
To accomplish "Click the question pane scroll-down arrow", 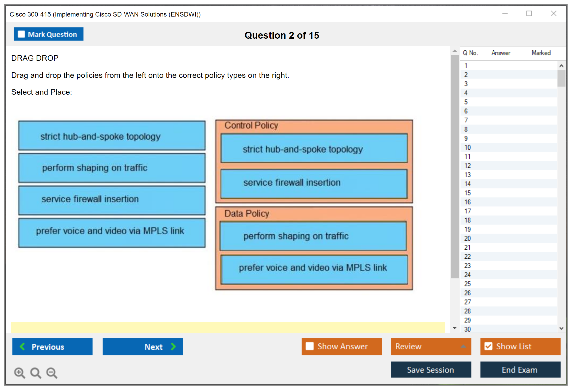I will pos(455,328).
